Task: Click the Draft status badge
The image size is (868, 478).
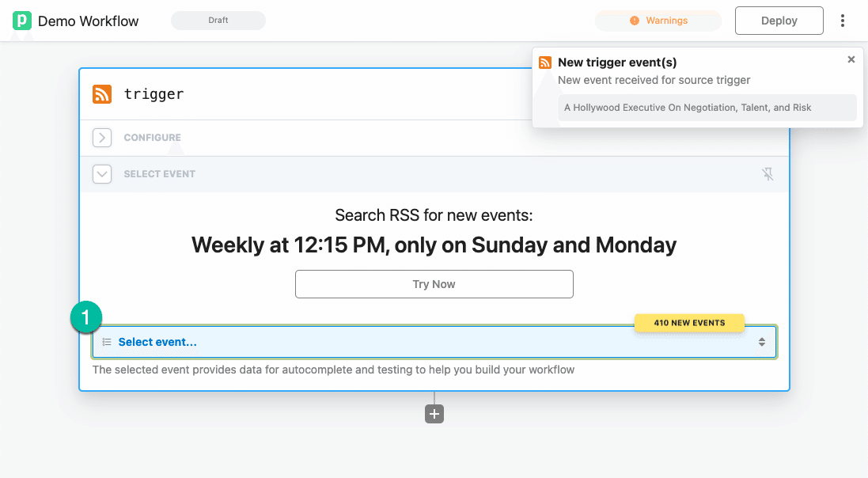Action: tap(218, 21)
